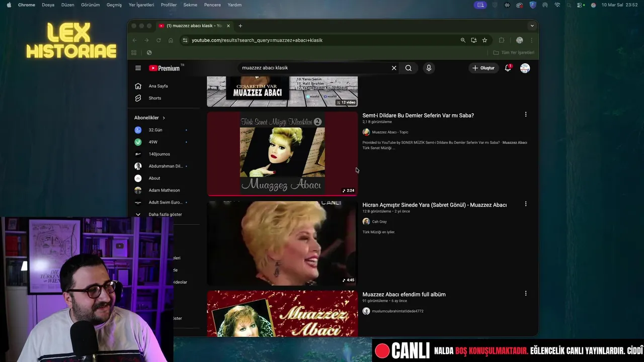Click the Chrome back arrow

(134, 40)
